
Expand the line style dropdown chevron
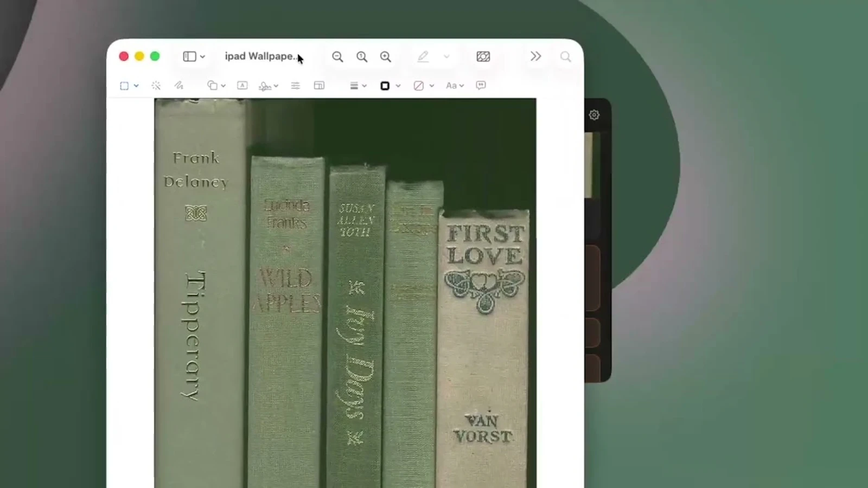coord(365,86)
